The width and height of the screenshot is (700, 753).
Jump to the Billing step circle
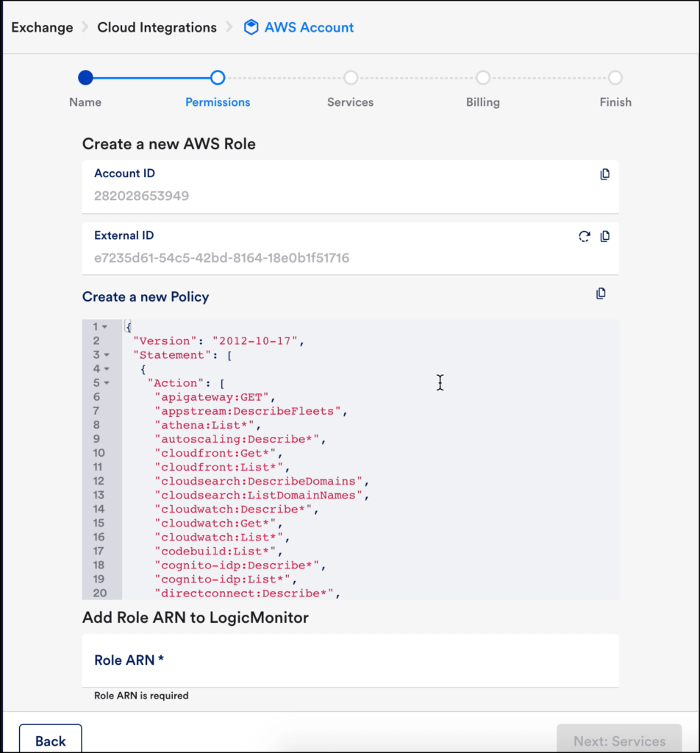coord(483,77)
